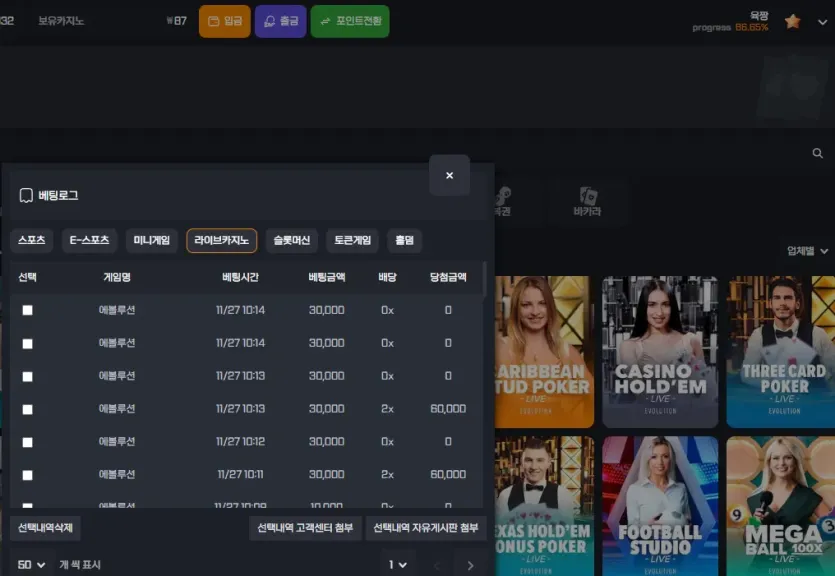Viewport: 835px width, 576px height.
Task: Open the page number 1 dropdown
Action: (x=398, y=565)
